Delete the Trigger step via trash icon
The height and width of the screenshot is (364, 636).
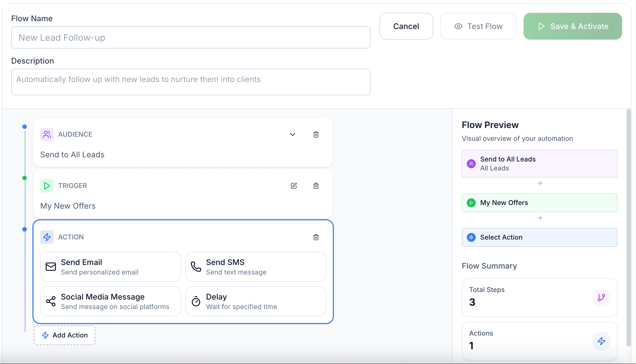click(x=316, y=186)
